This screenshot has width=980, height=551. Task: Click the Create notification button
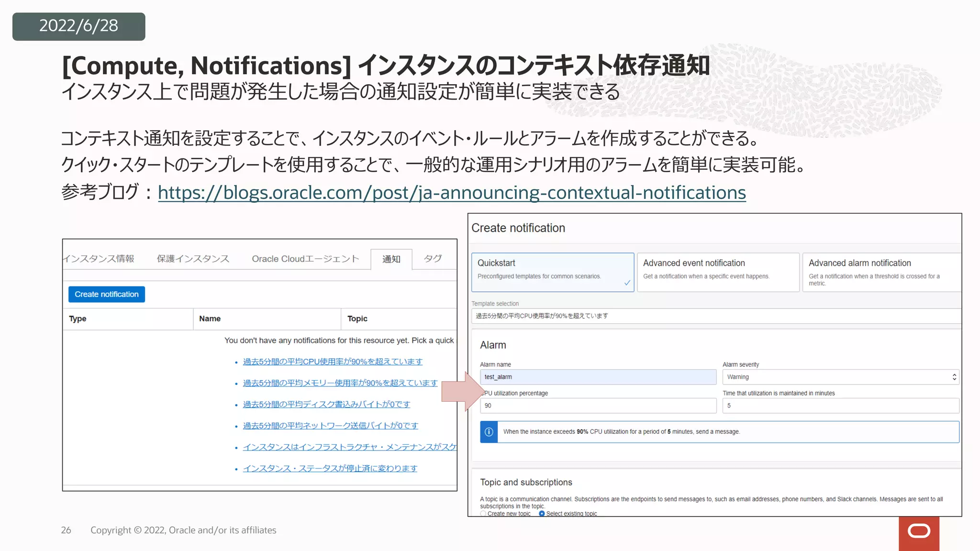point(106,294)
